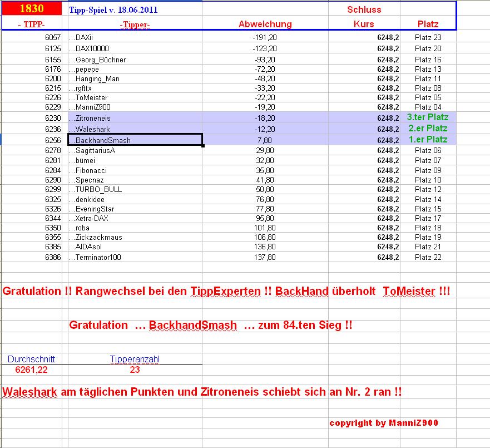The image size is (490, 448).
Task: Click the tipper count value 23
Action: 135,370
